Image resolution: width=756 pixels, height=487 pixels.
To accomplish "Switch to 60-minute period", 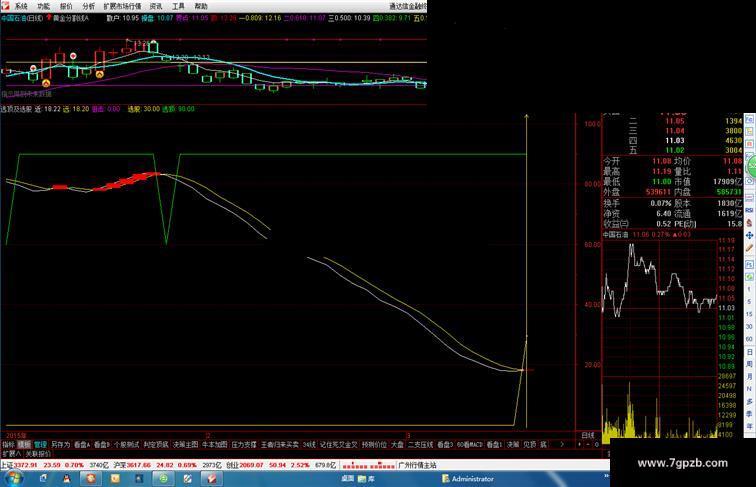I will tap(749, 339).
